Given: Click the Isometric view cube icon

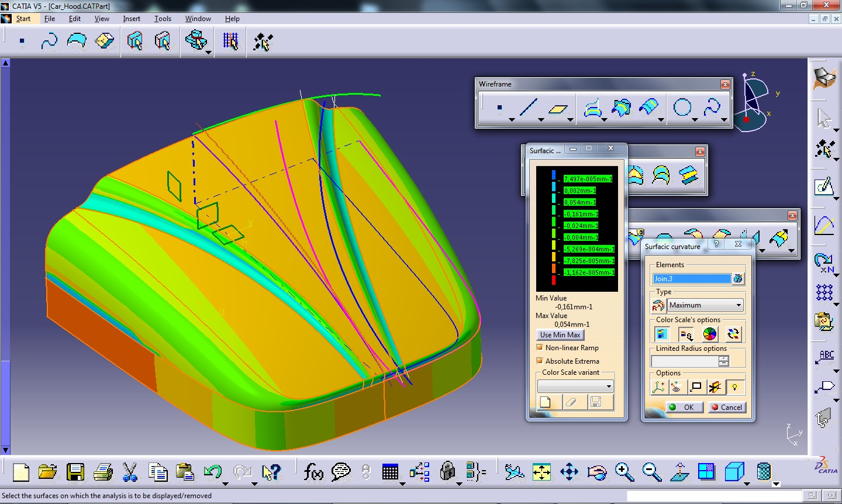Looking at the screenshot, I should 734,471.
